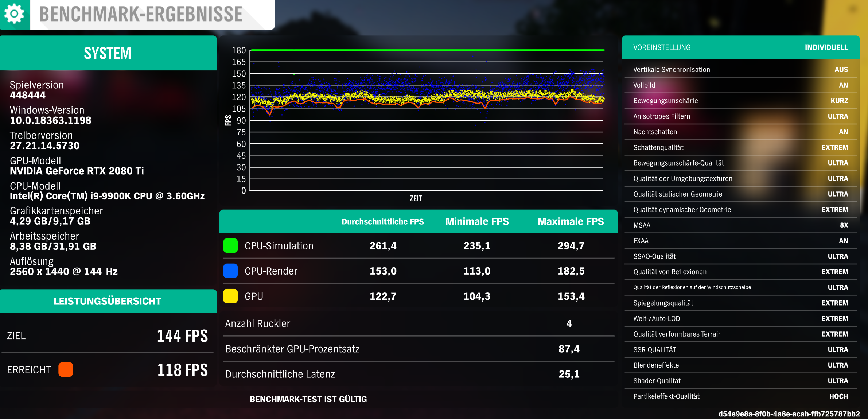Change the MSAA 8X option

(x=844, y=225)
